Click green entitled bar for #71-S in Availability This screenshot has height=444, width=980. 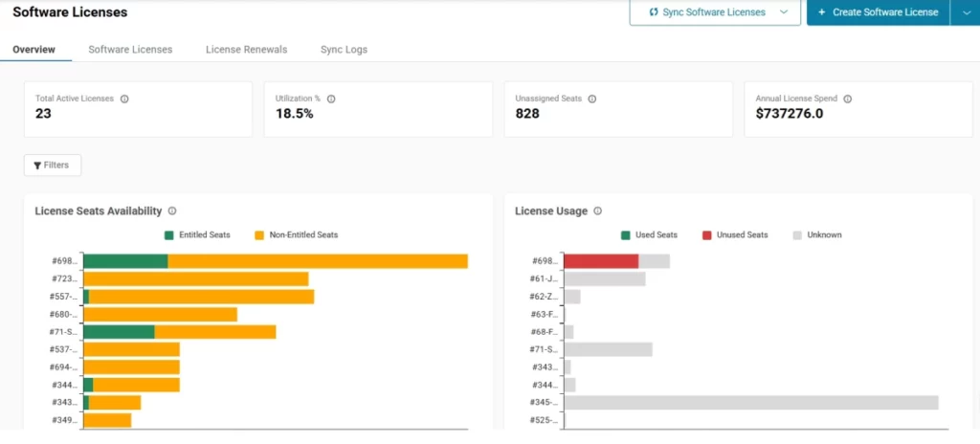[119, 332]
